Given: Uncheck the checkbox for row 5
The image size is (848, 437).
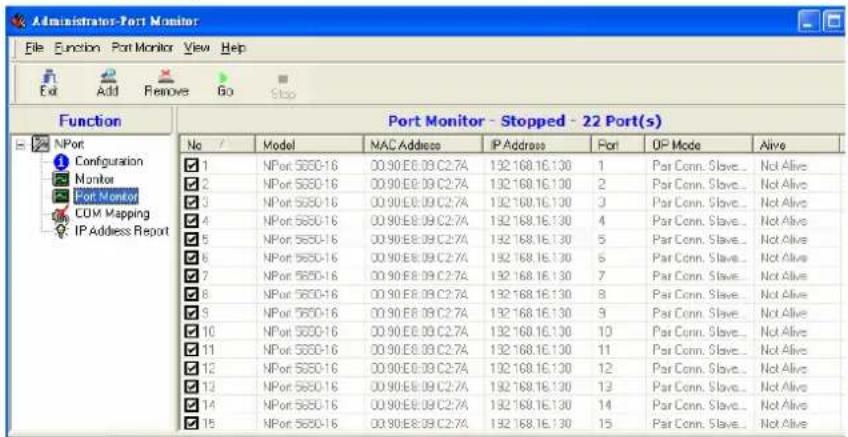Looking at the screenshot, I should (x=191, y=240).
